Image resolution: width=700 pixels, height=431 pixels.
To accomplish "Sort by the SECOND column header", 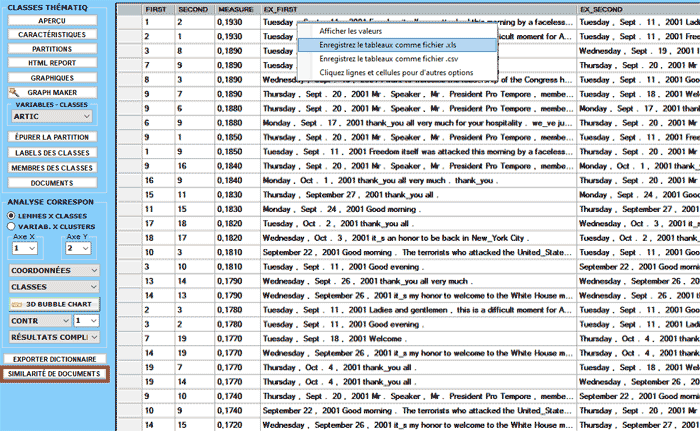I will point(195,9).
